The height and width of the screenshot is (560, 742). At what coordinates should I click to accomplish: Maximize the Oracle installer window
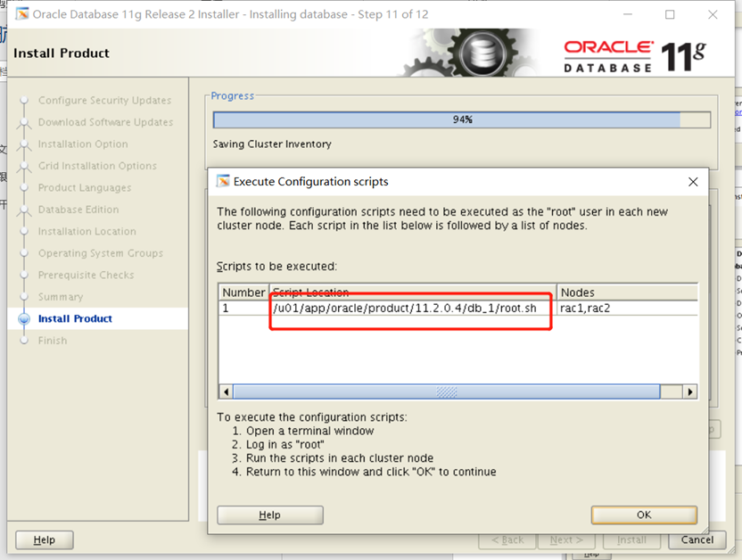coord(670,14)
